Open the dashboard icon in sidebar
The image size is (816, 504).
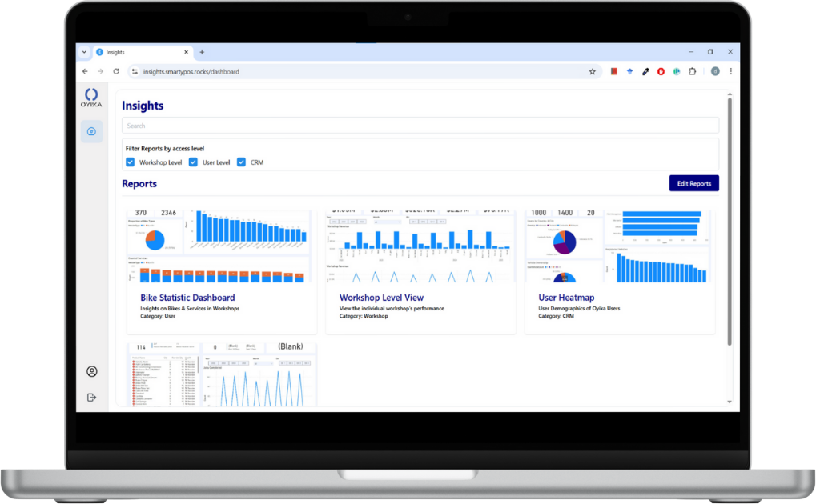coord(91,131)
